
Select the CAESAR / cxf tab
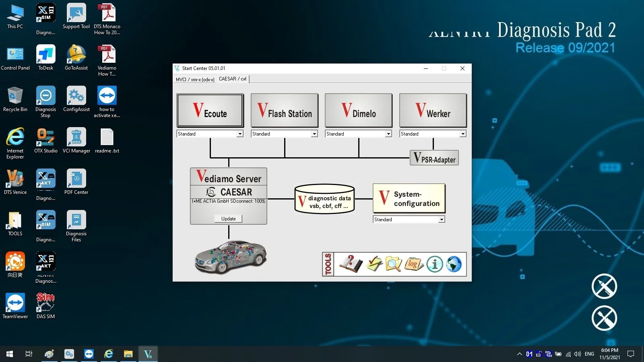pos(233,79)
